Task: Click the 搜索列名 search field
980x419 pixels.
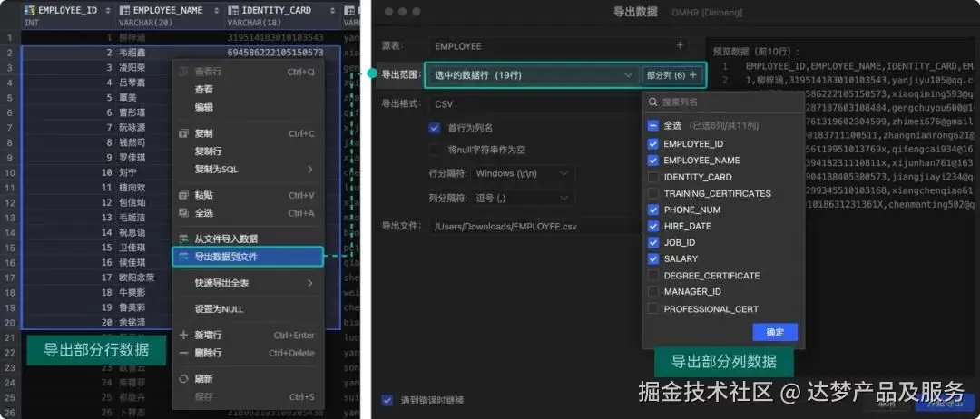Action: [723, 102]
